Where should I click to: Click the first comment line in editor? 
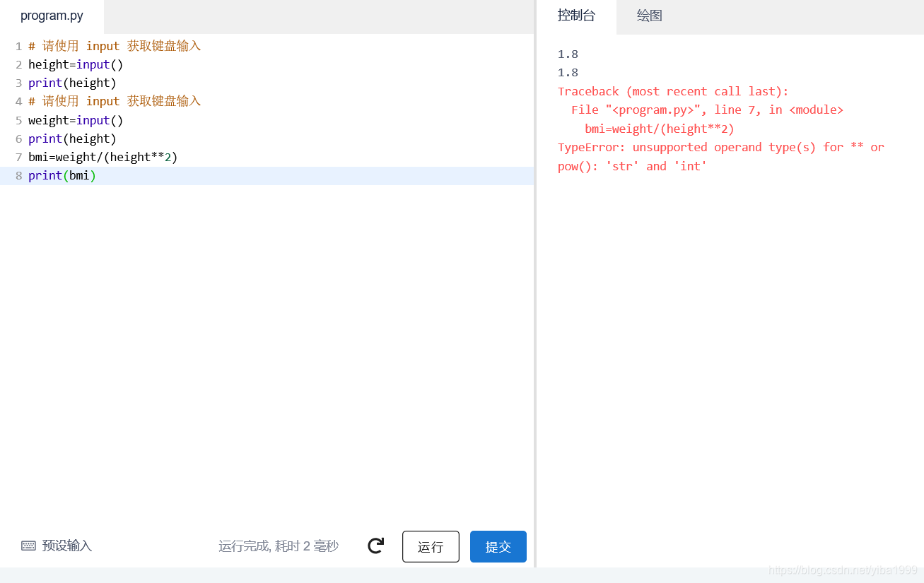pyautogui.click(x=115, y=46)
